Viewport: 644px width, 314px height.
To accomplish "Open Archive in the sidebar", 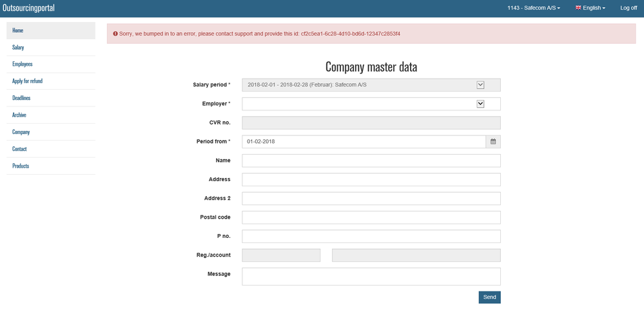I will pyautogui.click(x=51, y=115).
